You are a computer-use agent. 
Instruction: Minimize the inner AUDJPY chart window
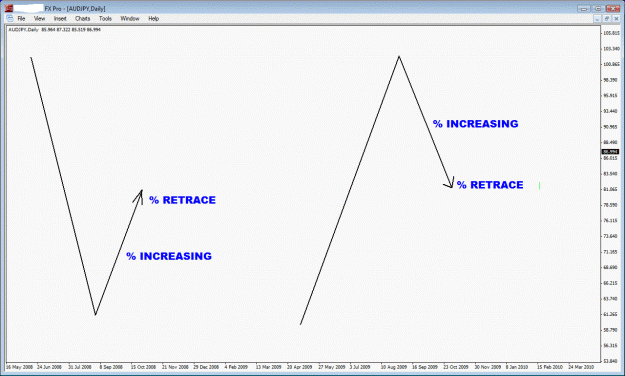[x=597, y=19]
